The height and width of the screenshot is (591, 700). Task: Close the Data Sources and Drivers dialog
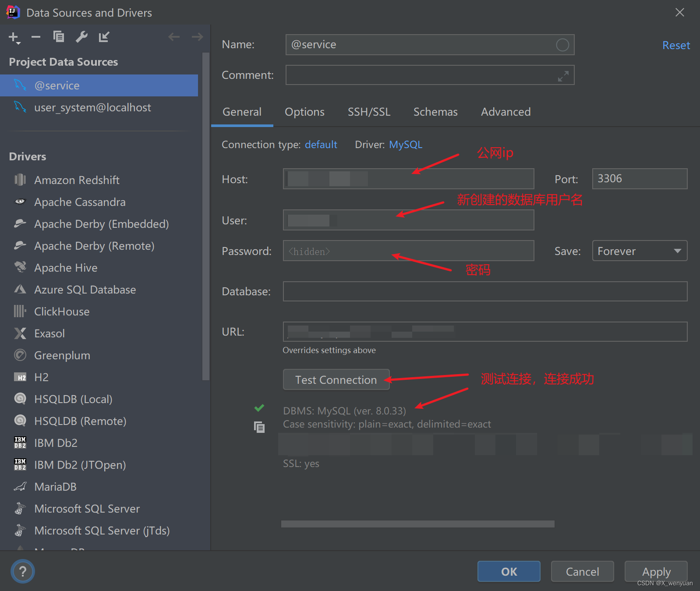679,12
